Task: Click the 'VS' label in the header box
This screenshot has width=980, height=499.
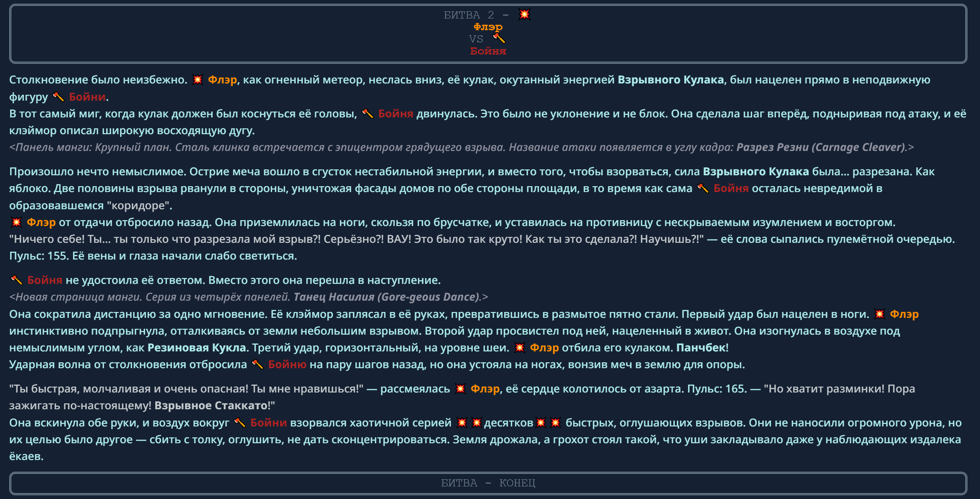Action: [476, 39]
